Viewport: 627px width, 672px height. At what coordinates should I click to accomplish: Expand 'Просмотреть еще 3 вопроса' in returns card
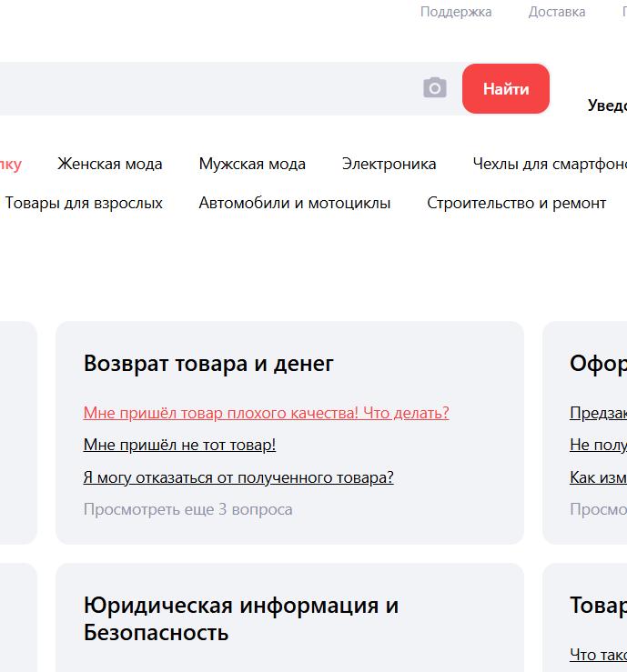187,509
